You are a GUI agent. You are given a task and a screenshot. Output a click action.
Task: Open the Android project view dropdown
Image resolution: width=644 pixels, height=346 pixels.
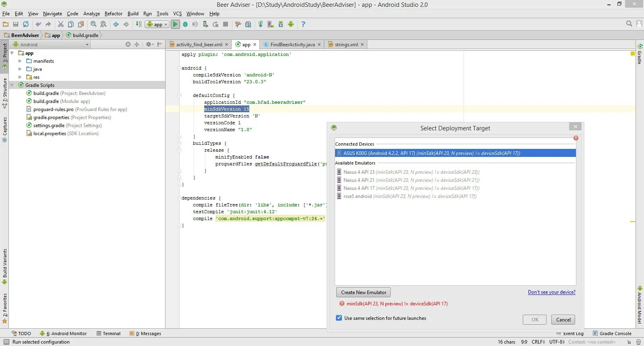click(x=52, y=45)
